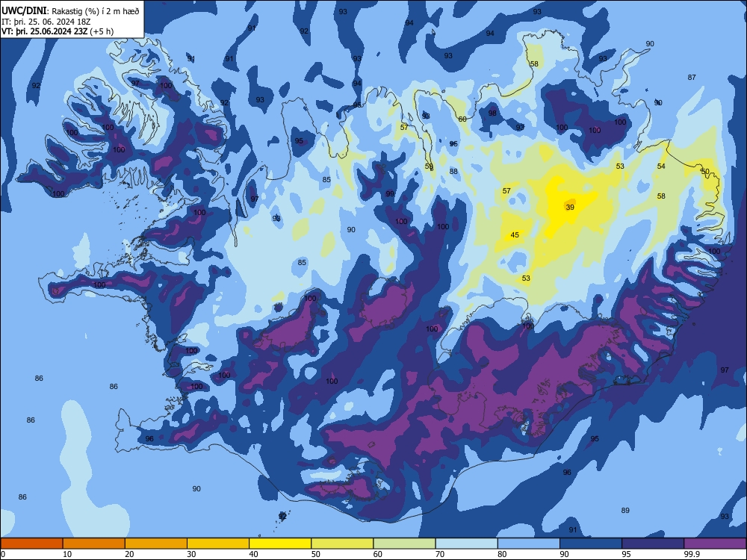
Task: Click the '50' tick label on the legend
Action: coord(315,554)
